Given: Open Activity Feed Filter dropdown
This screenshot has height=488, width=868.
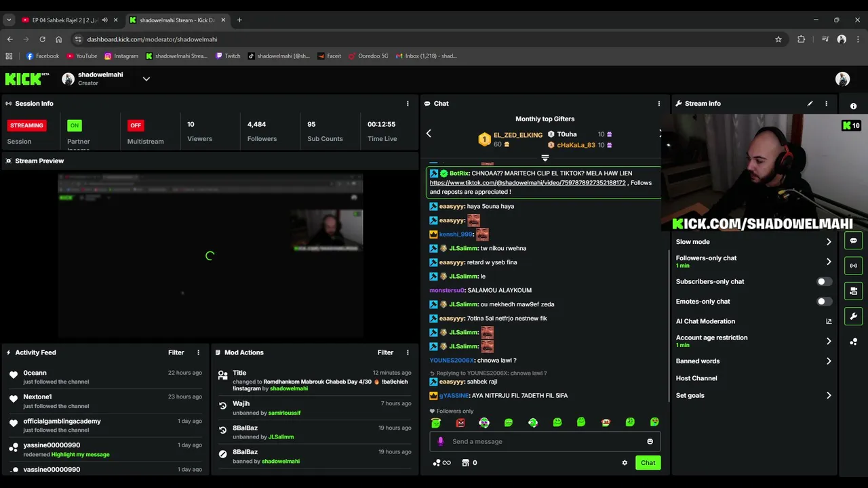Looking at the screenshot, I should click(x=176, y=352).
